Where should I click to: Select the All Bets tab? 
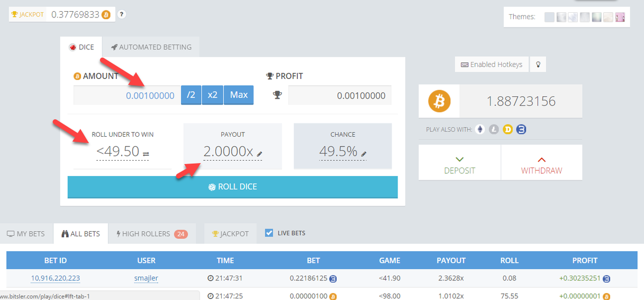click(x=80, y=234)
